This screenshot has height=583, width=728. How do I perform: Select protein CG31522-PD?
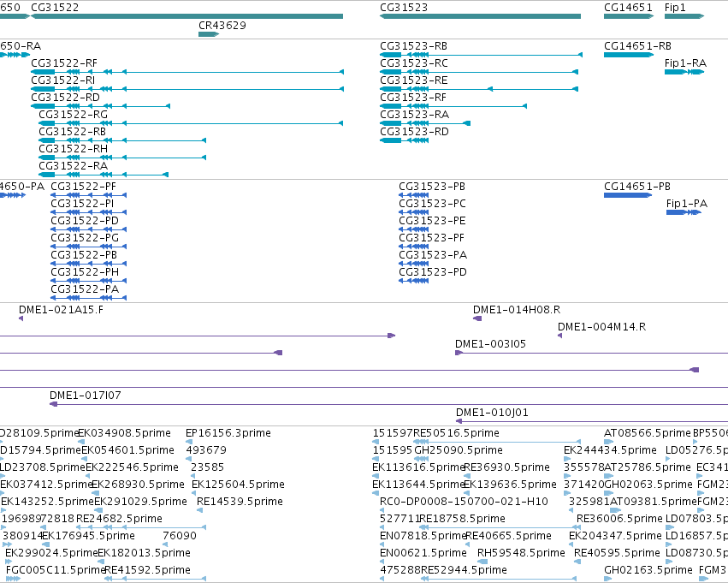(x=88, y=230)
